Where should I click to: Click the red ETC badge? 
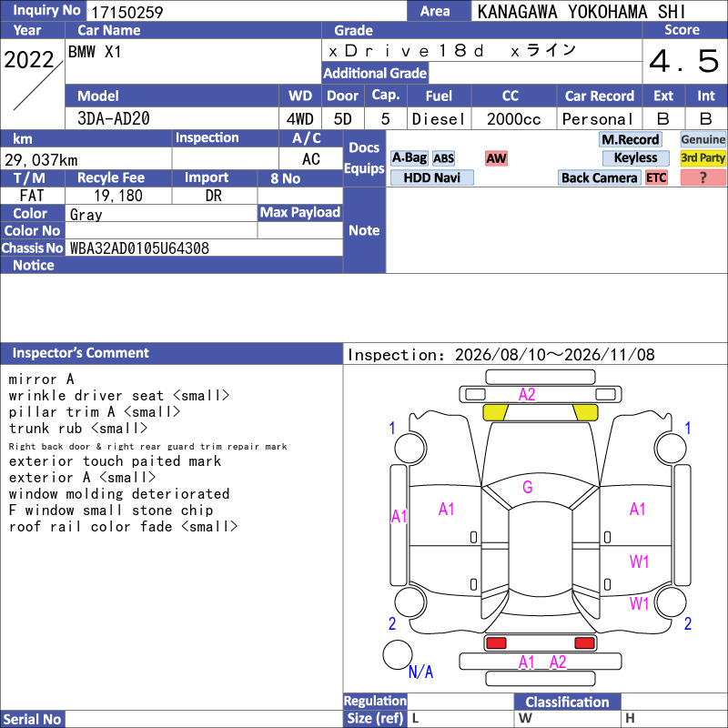tap(656, 177)
